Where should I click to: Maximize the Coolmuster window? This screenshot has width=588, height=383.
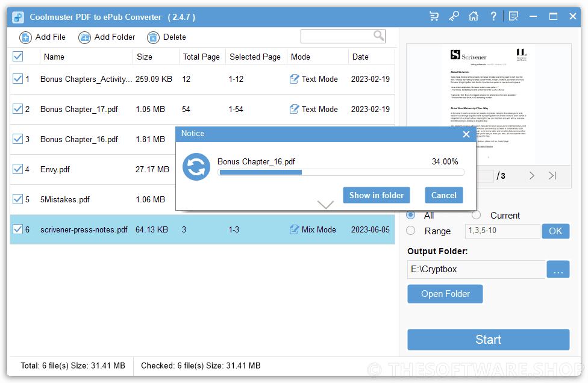553,16
